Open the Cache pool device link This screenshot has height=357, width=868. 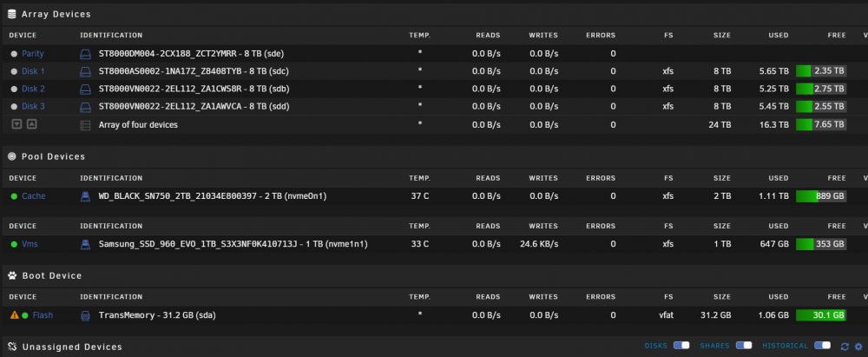pyautogui.click(x=34, y=196)
